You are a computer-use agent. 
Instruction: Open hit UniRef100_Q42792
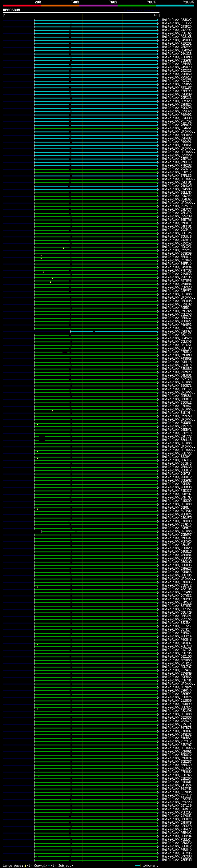(176, 30)
